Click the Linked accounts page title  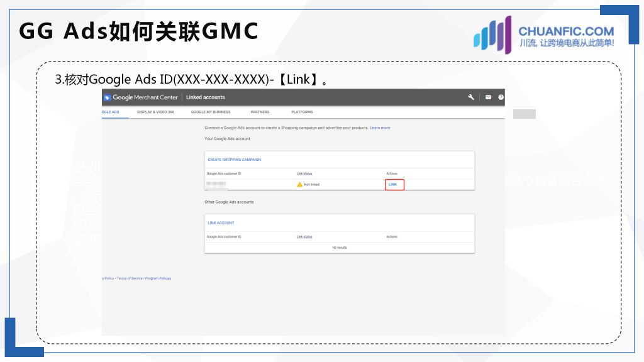click(x=206, y=97)
